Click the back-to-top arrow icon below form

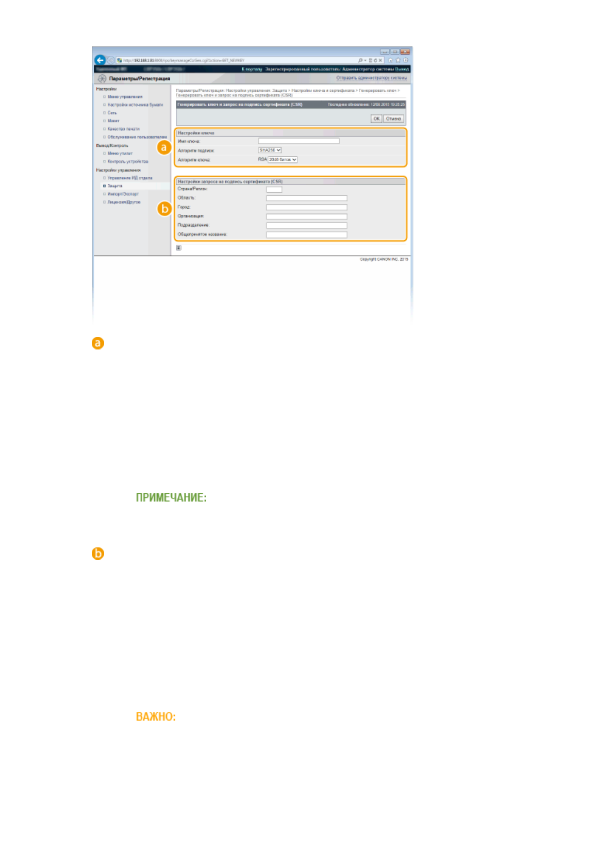click(x=178, y=248)
